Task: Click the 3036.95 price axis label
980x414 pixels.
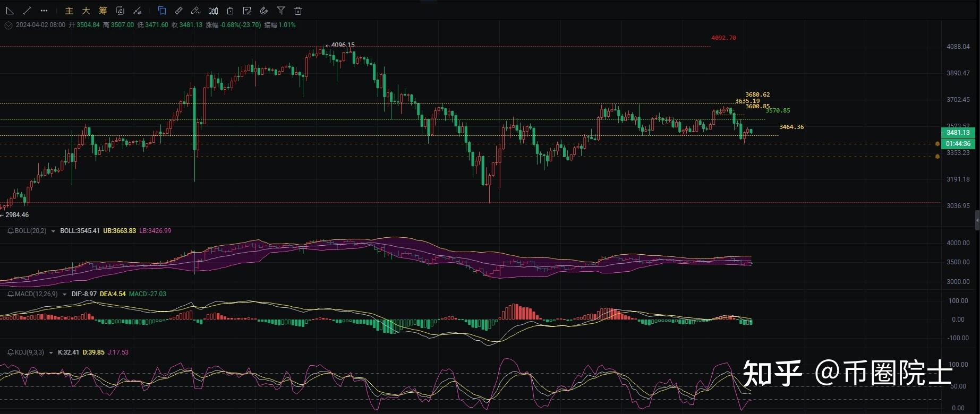Action: click(x=958, y=206)
